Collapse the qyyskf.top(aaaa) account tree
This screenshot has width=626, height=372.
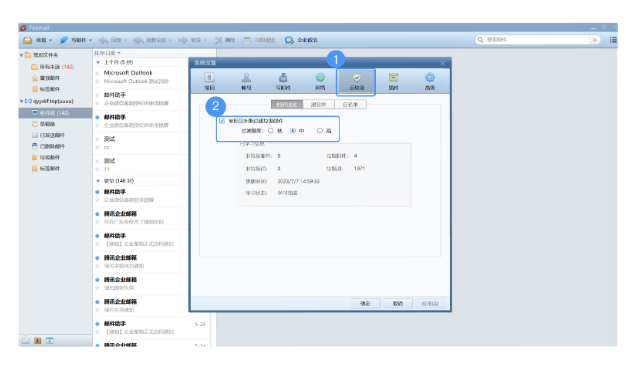coord(22,101)
